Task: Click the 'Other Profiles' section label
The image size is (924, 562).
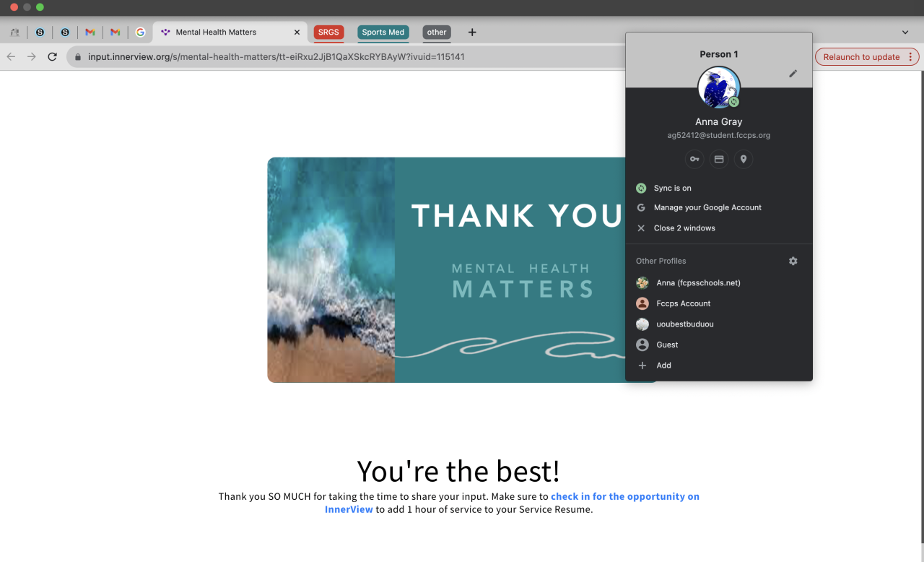Action: [661, 261]
